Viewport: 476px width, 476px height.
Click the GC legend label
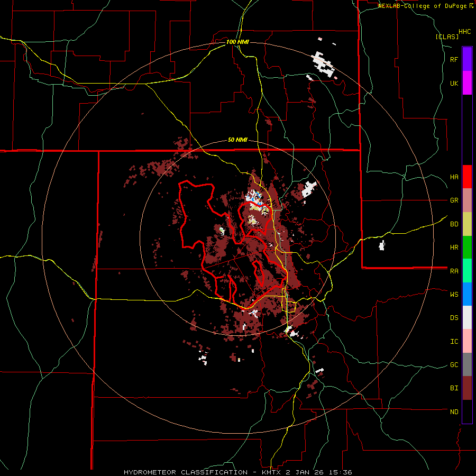(454, 365)
